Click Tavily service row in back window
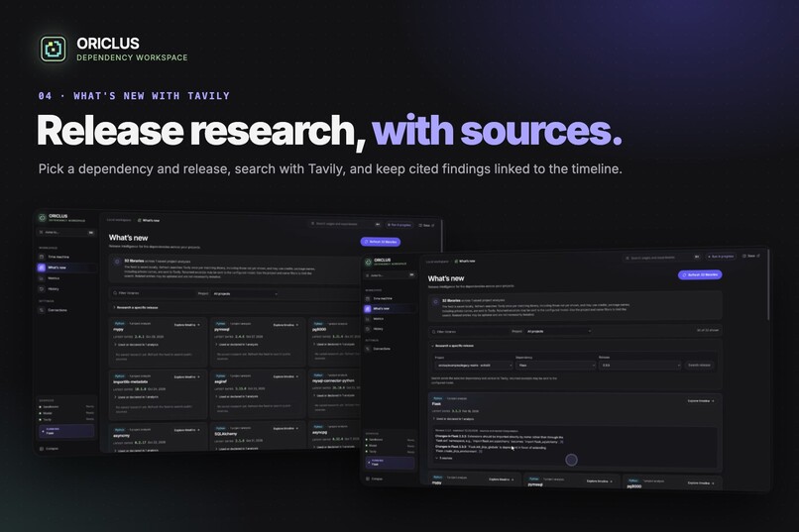Viewport: 799px width, 532px height. (x=66, y=419)
